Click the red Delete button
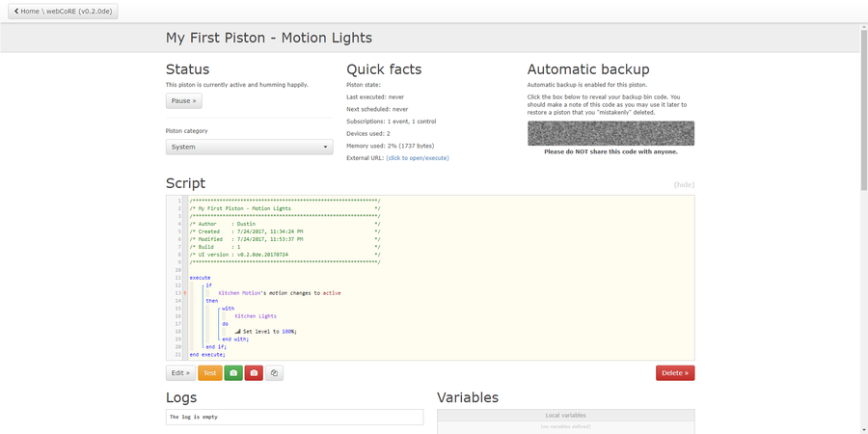The image size is (868, 434). [x=675, y=373]
